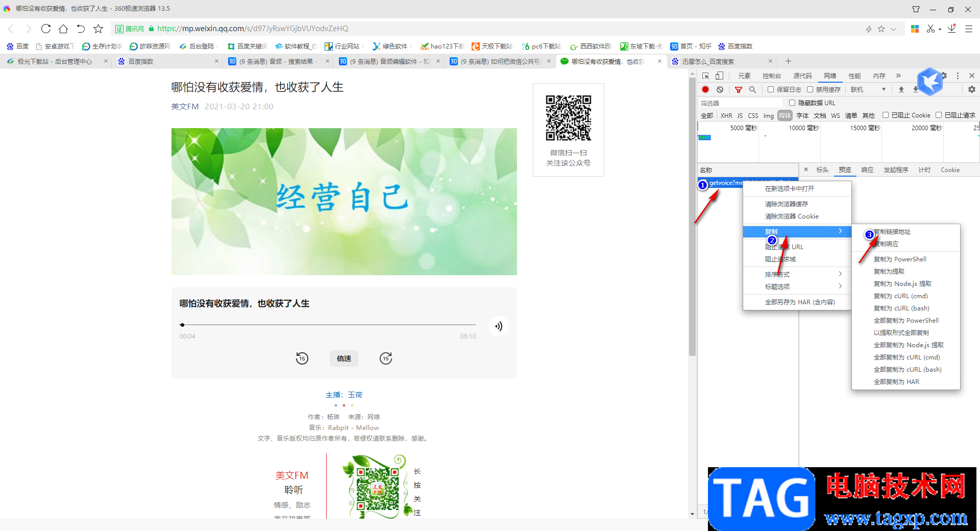Open a new browser tab
The width and height of the screenshot is (980, 531).
(788, 61)
